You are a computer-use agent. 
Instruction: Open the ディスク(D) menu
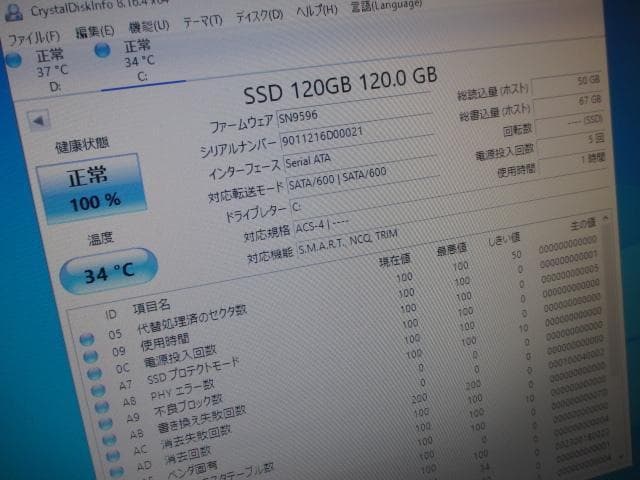click(260, 16)
